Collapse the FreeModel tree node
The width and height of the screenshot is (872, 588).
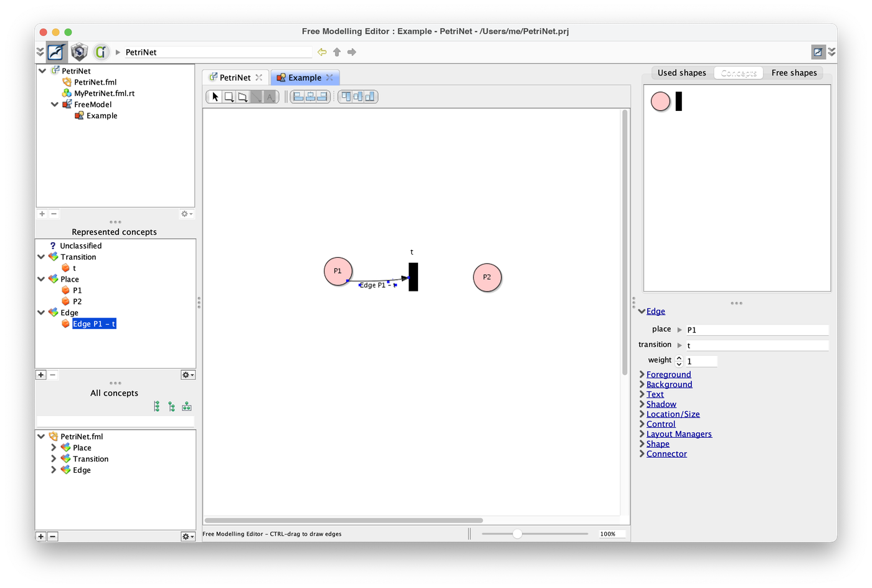pyautogui.click(x=55, y=105)
